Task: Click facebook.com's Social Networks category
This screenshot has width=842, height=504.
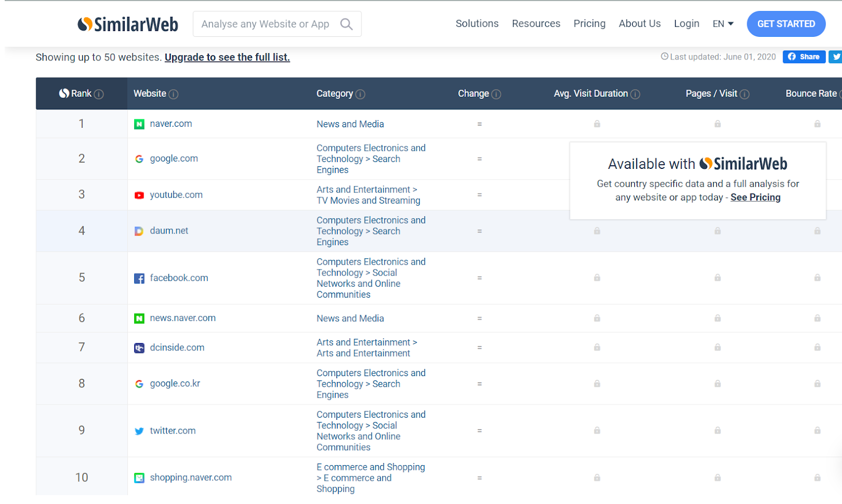Action: coord(370,278)
